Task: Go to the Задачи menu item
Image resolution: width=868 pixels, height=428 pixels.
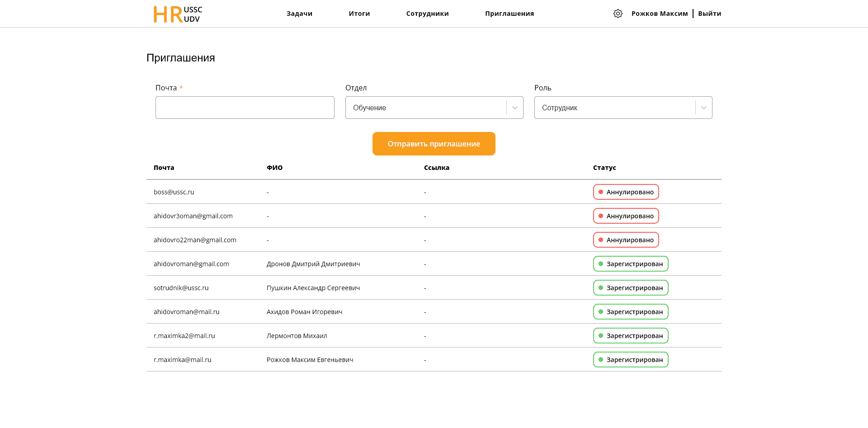Action: point(299,14)
